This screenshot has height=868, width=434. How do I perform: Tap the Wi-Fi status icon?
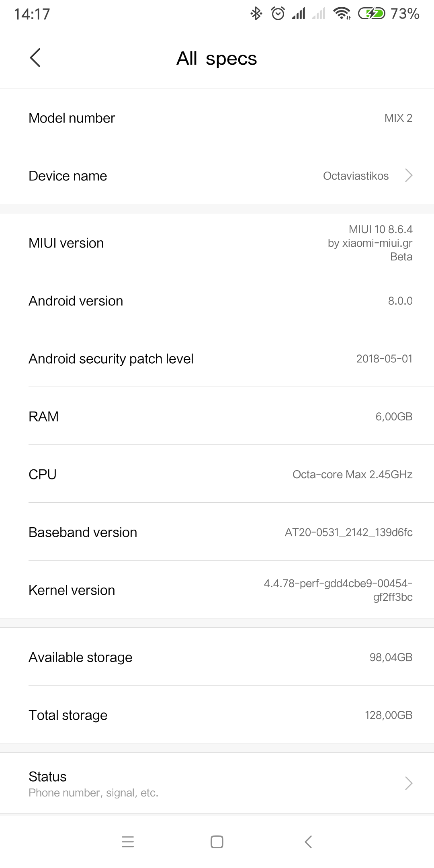tap(342, 14)
